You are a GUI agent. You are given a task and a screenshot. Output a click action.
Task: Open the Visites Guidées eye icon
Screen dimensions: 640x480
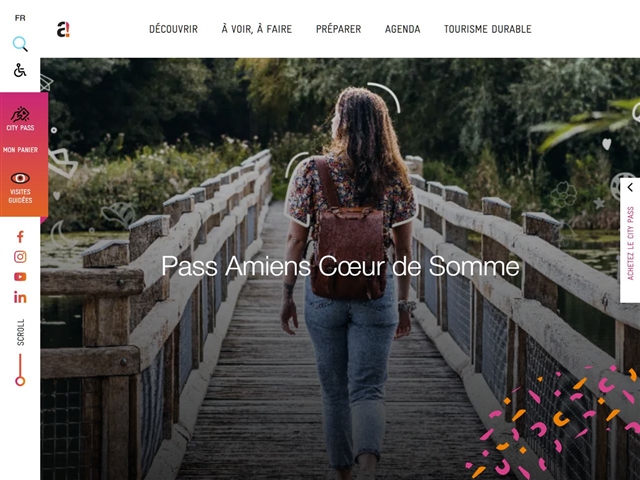click(x=20, y=178)
